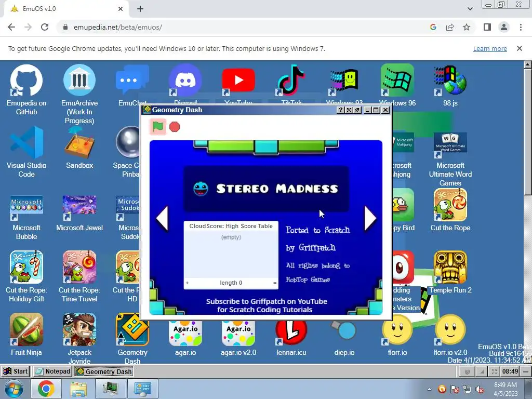Open Cut the Rope: Time Travel icon
This screenshot has width=532, height=399.
point(79,276)
